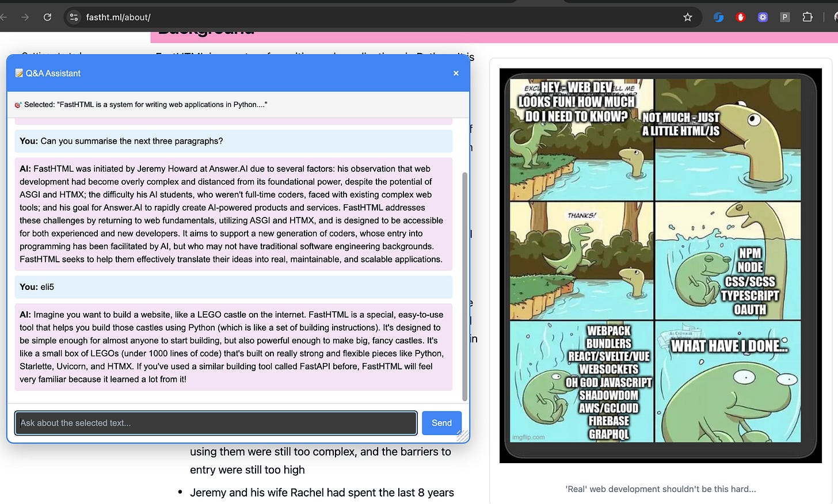This screenshot has height=504, width=838.
Task: Open the purple round extension icon
Action: 763,17
